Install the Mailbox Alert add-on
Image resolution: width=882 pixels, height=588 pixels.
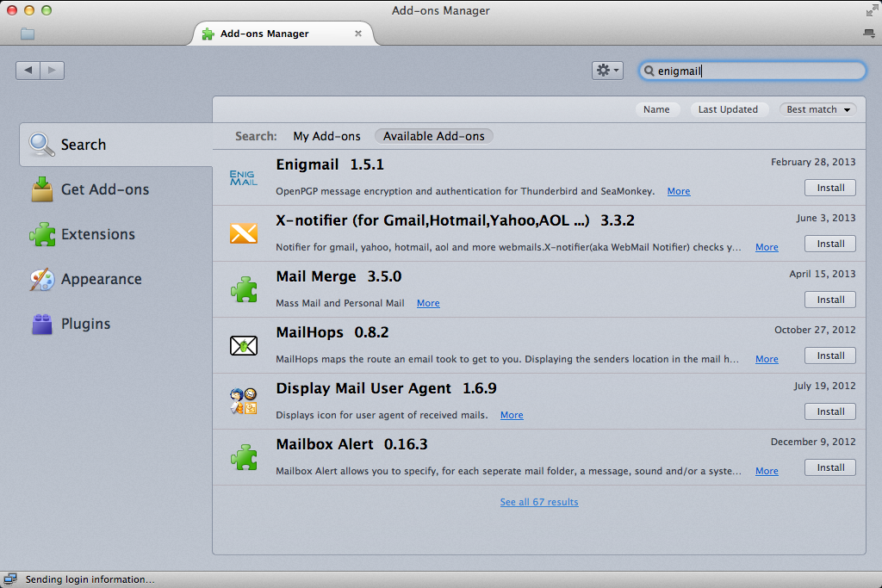(830, 467)
